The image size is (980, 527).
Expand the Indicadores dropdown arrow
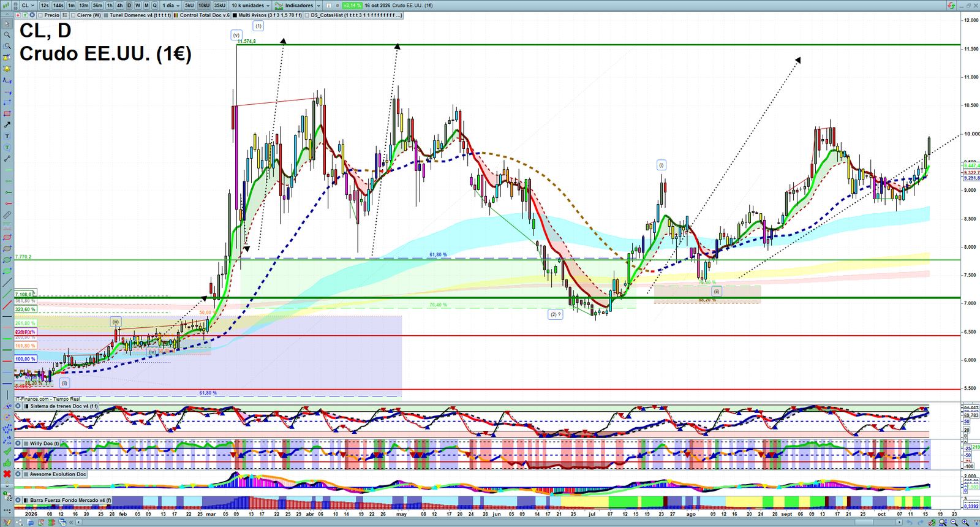(x=318, y=6)
